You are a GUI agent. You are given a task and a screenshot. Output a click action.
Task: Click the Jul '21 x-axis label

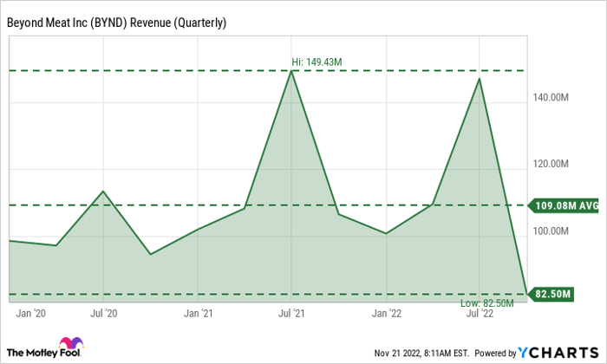[291, 313]
